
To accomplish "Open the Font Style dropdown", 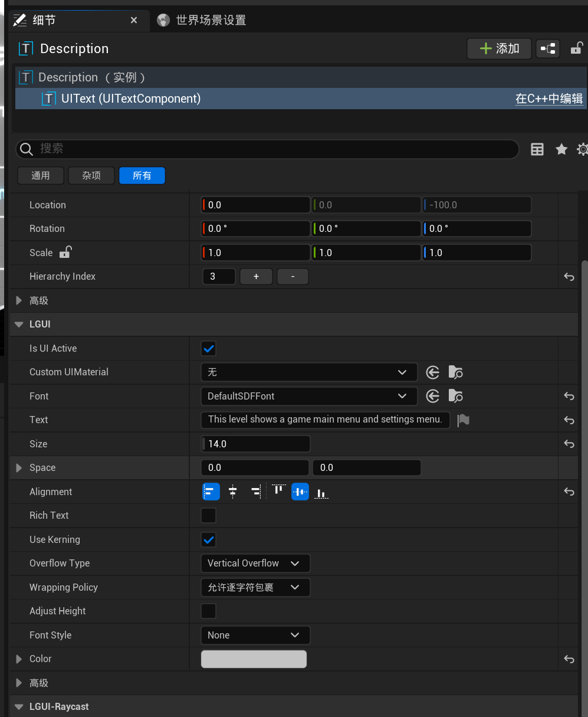I will pos(255,635).
